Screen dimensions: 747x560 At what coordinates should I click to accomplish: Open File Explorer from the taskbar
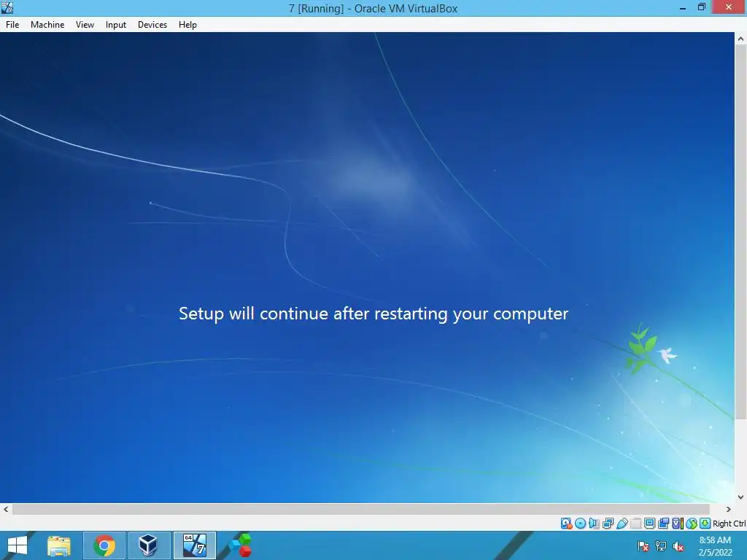click(x=59, y=545)
